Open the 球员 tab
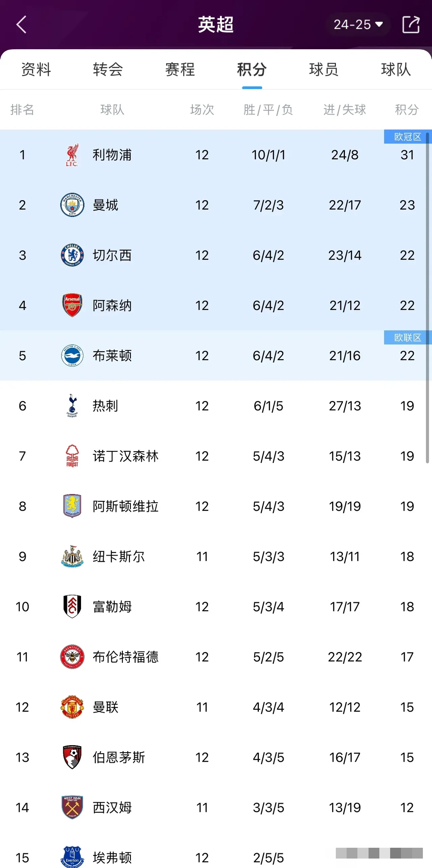The image size is (432, 868). coord(324,70)
